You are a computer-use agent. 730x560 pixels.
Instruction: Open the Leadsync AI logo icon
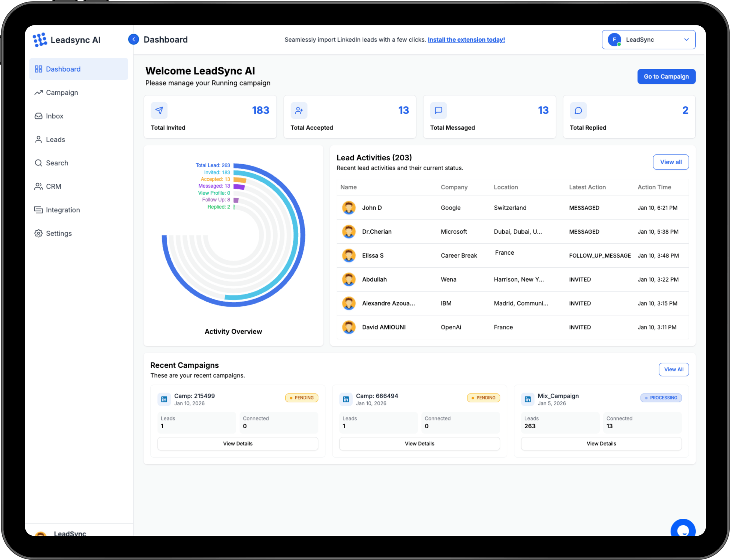40,40
